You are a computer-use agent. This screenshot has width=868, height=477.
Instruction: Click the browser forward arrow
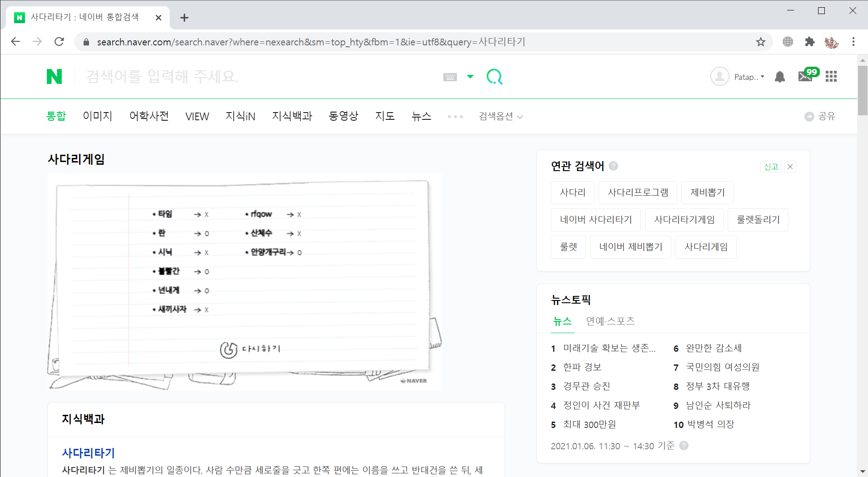[37, 42]
